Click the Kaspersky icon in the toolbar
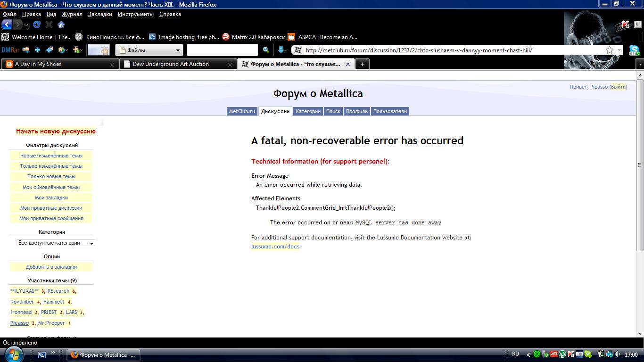 [626, 25]
